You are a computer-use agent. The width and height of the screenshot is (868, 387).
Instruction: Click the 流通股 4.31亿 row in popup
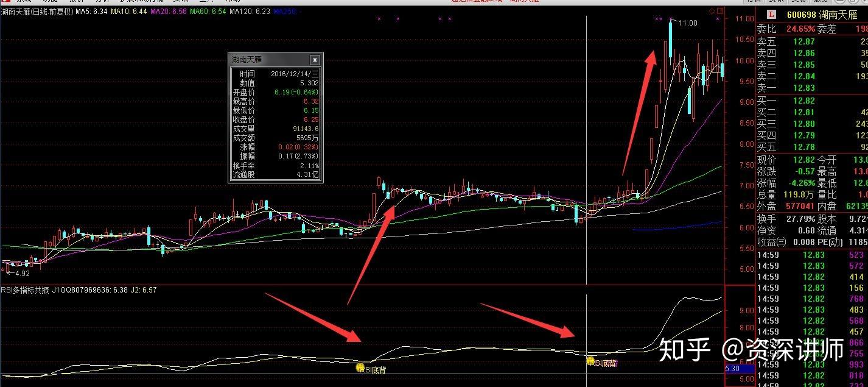click(276, 174)
